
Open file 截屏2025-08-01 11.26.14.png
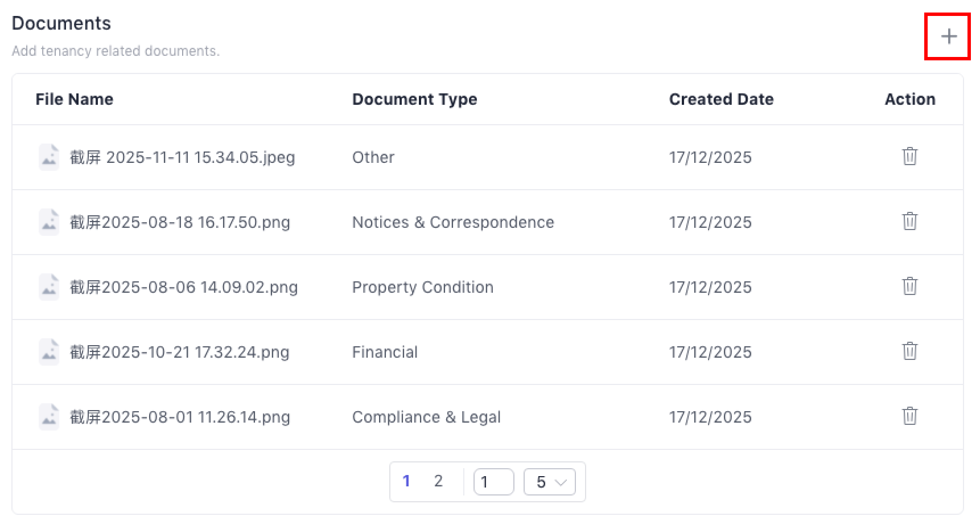(x=180, y=417)
